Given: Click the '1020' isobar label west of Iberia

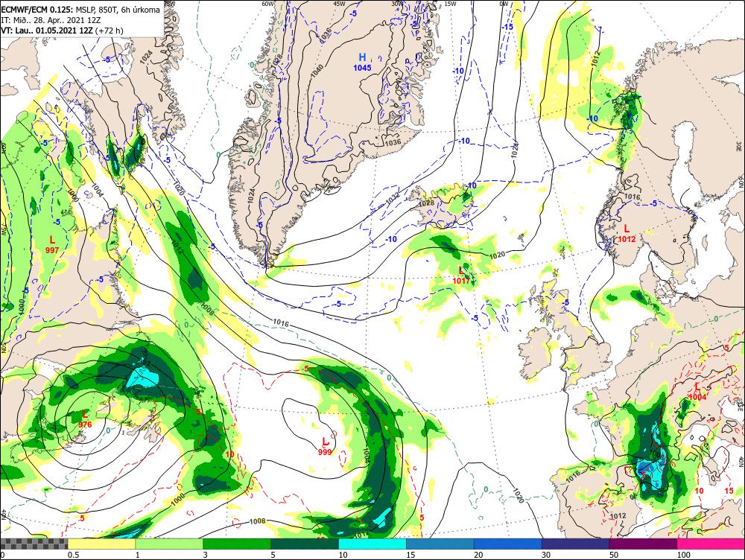Looking at the screenshot, I should 518,496.
